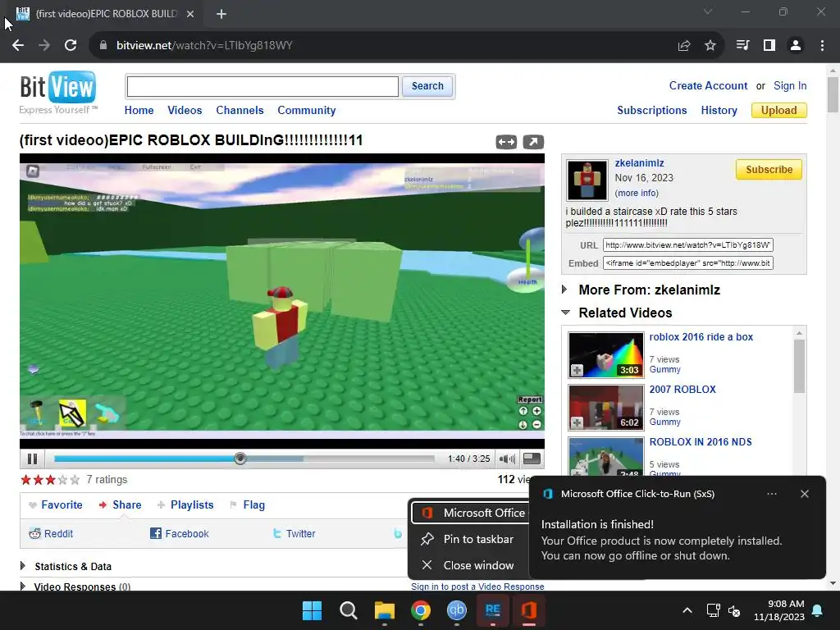
Task: Click the video URL text field
Action: pyautogui.click(x=688, y=244)
